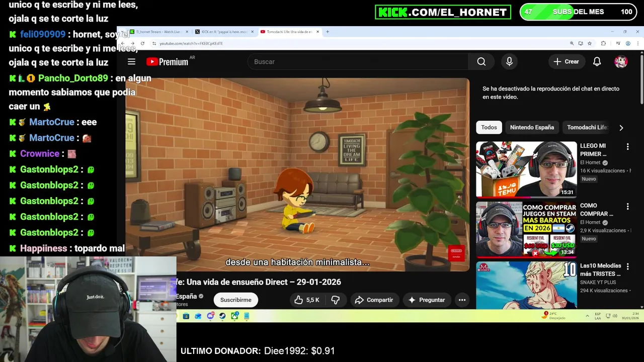This screenshot has height=362, width=644.
Task: Open Microsoft Store from the taskbar
Action: [186, 316]
